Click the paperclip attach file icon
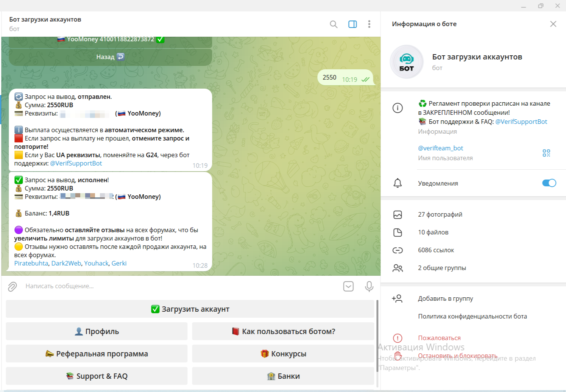Viewport: 566px width, 392px height. (x=12, y=286)
